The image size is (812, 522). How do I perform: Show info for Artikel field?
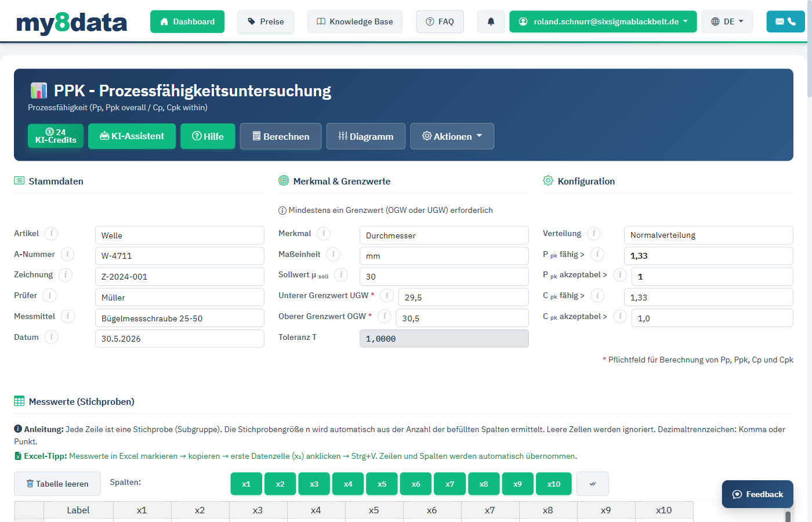(51, 233)
